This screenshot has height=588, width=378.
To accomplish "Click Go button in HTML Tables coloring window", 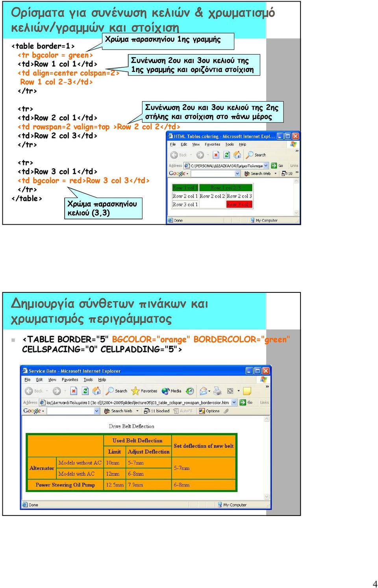I will tap(277, 166).
